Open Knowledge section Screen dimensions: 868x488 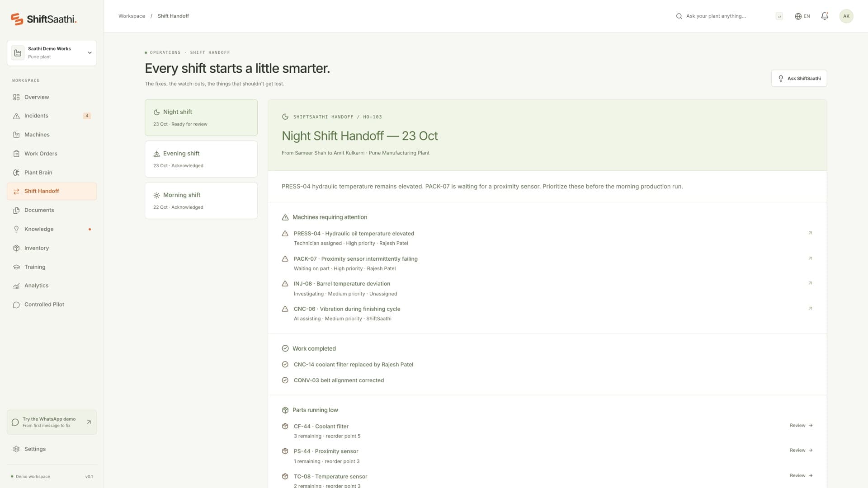(x=52, y=229)
